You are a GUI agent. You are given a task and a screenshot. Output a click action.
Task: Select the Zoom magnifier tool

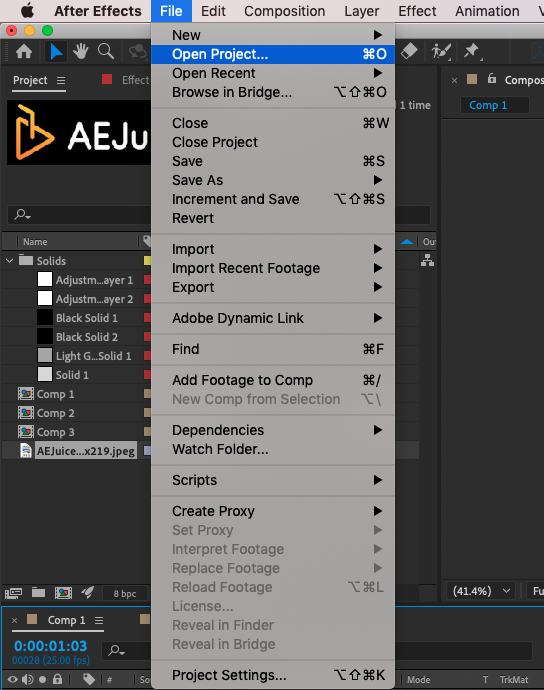(x=106, y=51)
